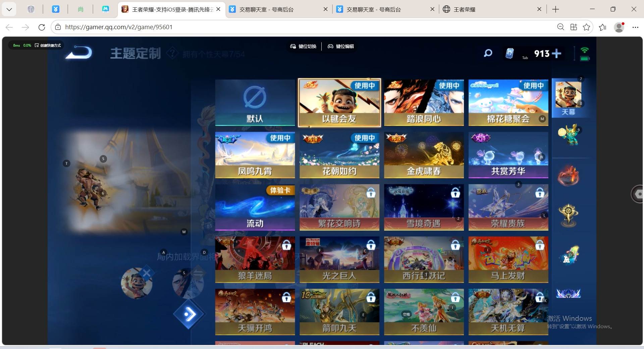Select the blue wings crown sidebar category

tap(569, 294)
